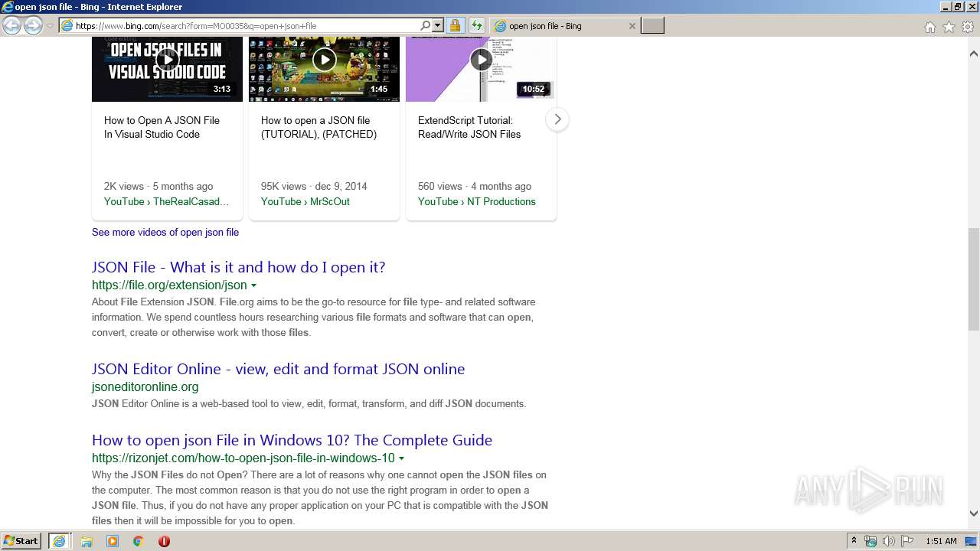Show next videos with right chevron
Image resolution: width=980 pixels, height=551 pixels.
click(557, 119)
